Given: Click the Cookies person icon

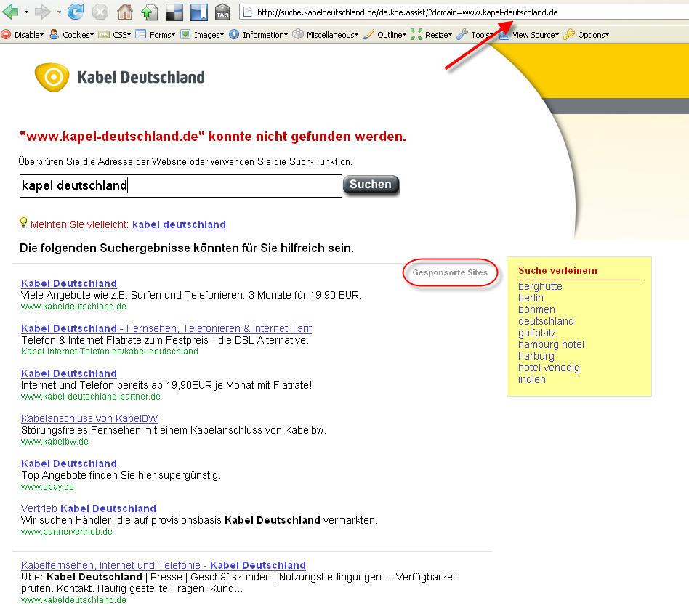Looking at the screenshot, I should [54, 34].
